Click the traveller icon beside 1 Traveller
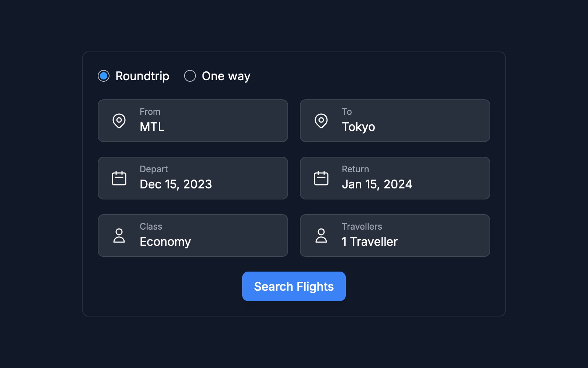588x368 pixels. [x=321, y=235]
